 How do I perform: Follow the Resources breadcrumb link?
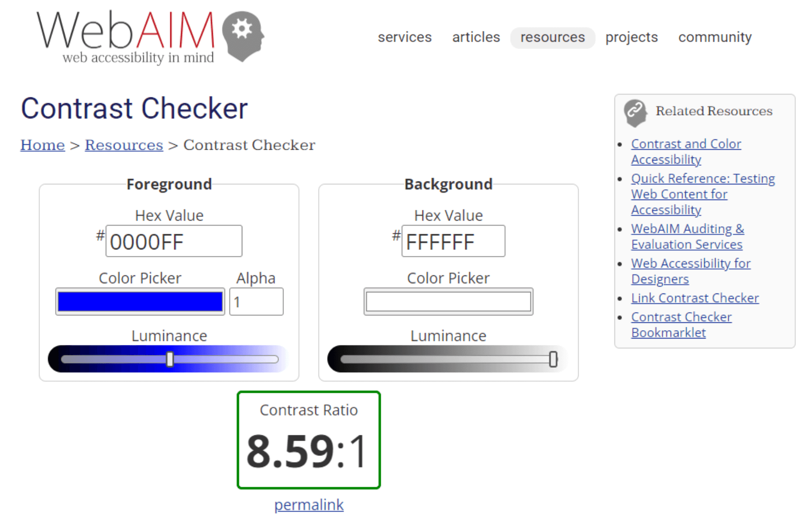tap(124, 145)
